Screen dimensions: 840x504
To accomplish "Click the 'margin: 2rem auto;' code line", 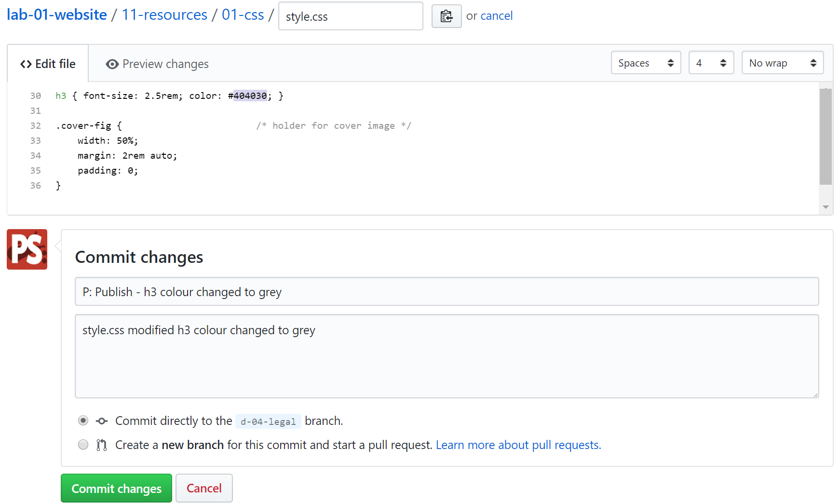I will pyautogui.click(x=127, y=155).
